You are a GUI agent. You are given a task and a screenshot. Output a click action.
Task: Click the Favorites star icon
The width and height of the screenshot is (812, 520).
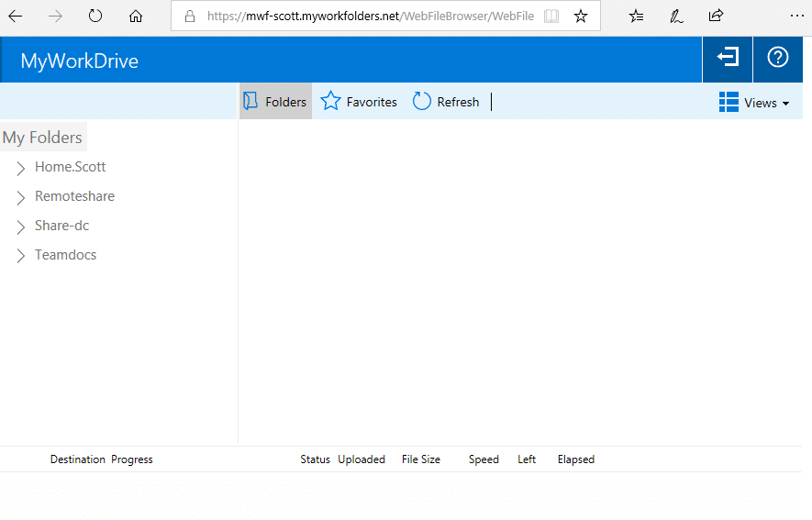pos(330,102)
